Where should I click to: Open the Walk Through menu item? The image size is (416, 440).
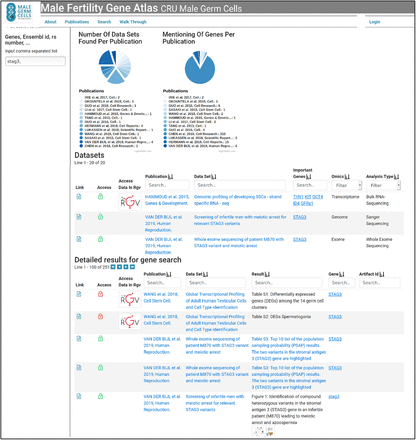(x=133, y=22)
